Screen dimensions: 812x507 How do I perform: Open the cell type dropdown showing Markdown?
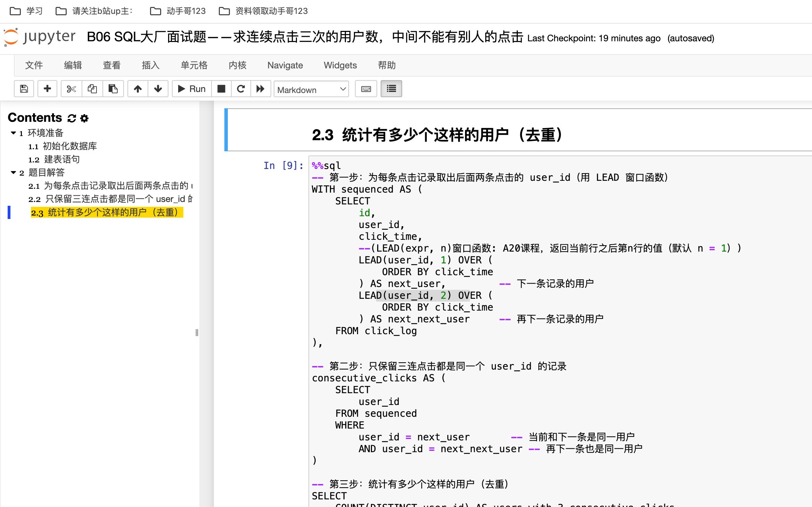(x=311, y=90)
